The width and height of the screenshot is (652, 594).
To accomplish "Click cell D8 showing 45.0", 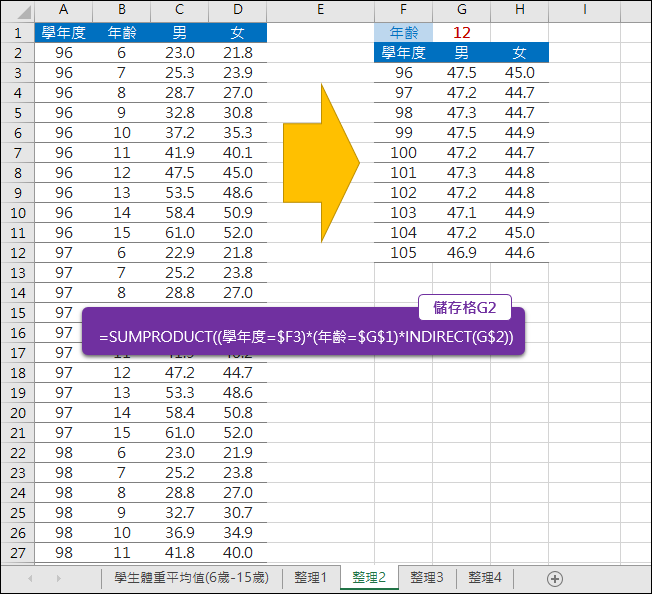I will pyautogui.click(x=237, y=173).
